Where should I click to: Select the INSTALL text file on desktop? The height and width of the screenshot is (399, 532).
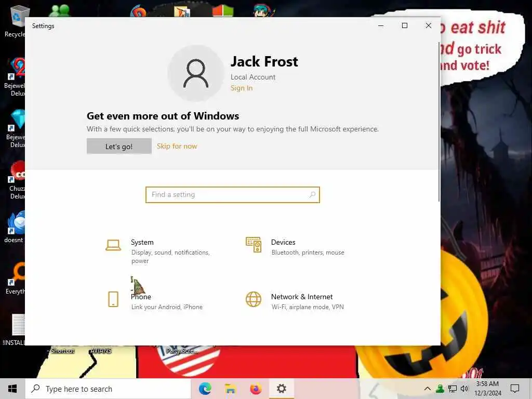(14, 330)
